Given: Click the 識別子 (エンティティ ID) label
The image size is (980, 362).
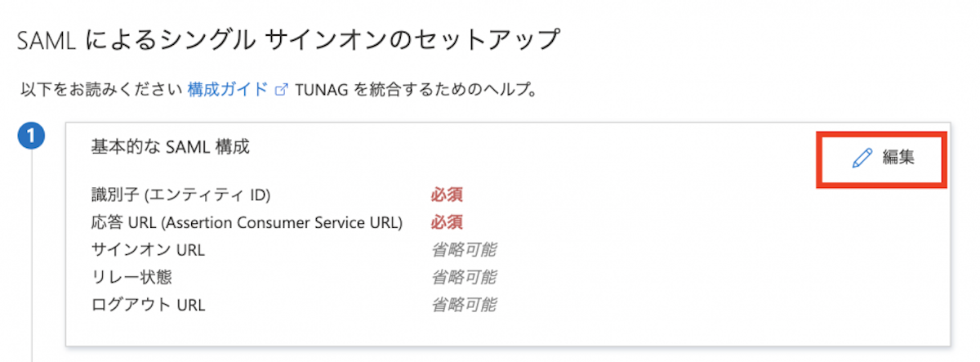Looking at the screenshot, I should click(180, 195).
